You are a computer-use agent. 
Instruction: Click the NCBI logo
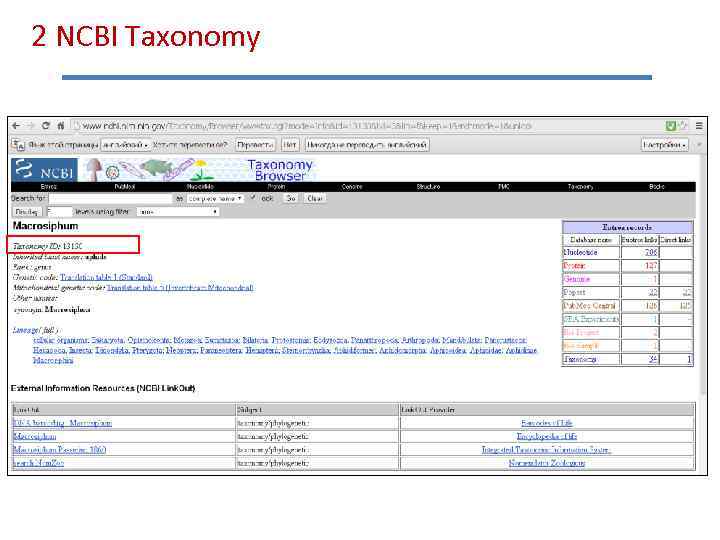point(44,169)
